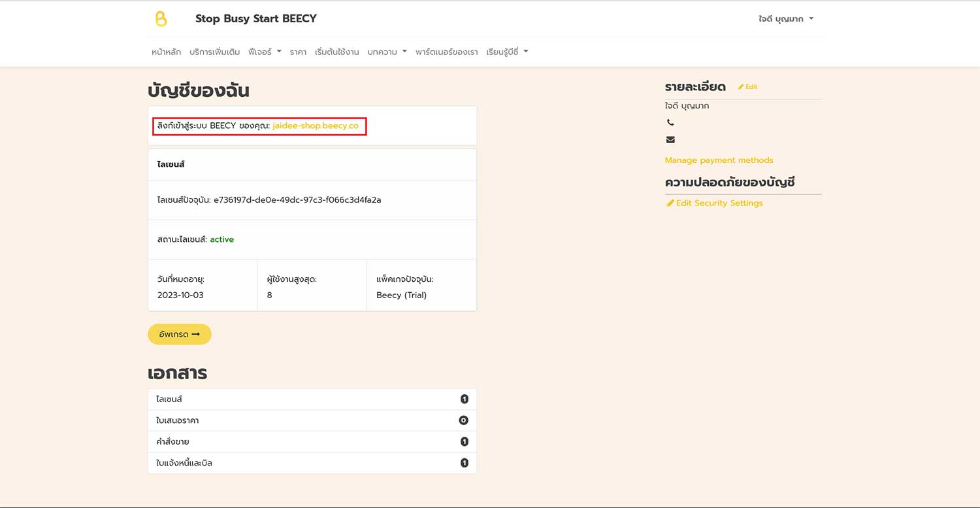Click the yellow Beecy logo icon
This screenshot has width=980, height=508.
pos(161,19)
